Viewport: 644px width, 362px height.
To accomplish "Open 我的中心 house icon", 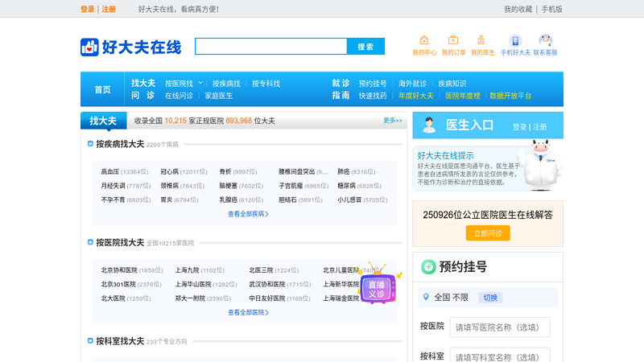I will coord(424,40).
